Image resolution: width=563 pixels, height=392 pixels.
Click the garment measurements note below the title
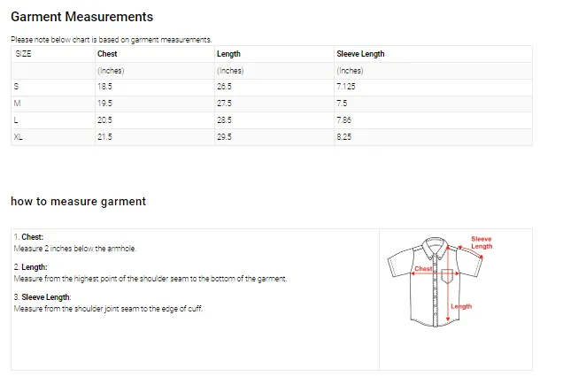(112, 40)
